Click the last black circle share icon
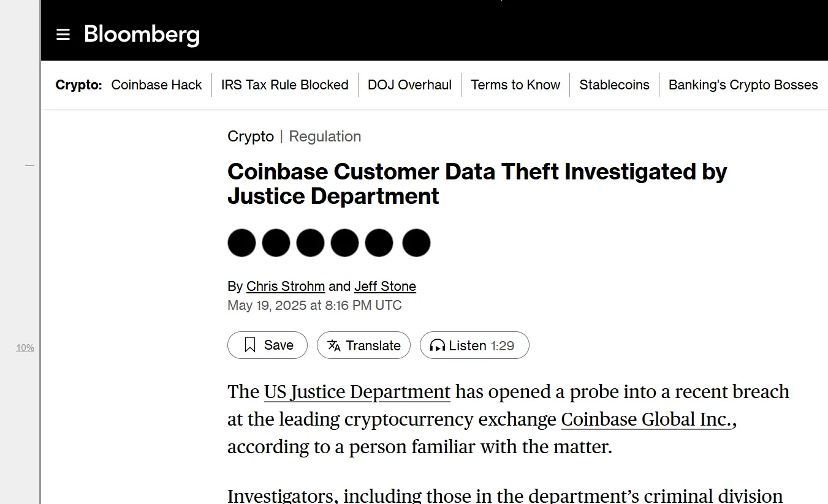The height and width of the screenshot is (504, 828). pyautogui.click(x=416, y=243)
